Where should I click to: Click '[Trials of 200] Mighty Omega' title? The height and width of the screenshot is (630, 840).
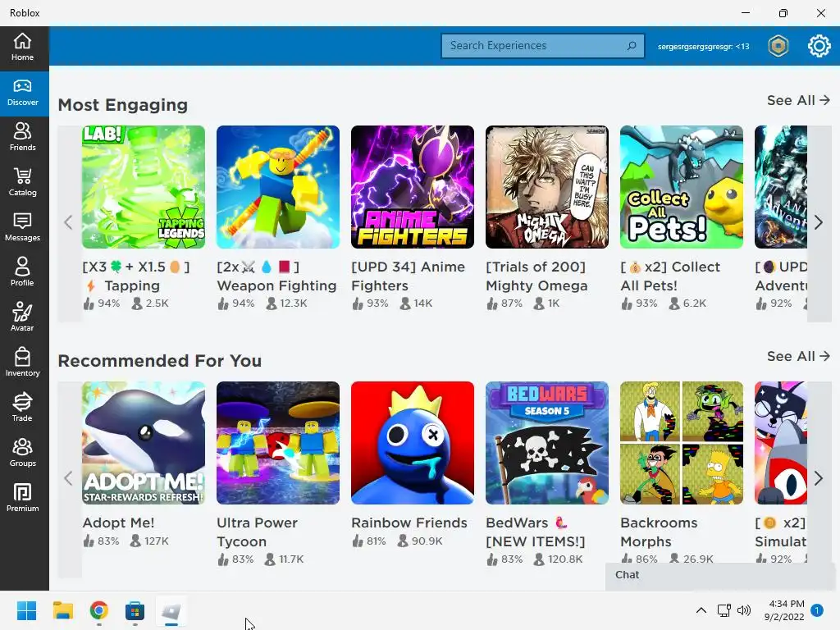[536, 276]
